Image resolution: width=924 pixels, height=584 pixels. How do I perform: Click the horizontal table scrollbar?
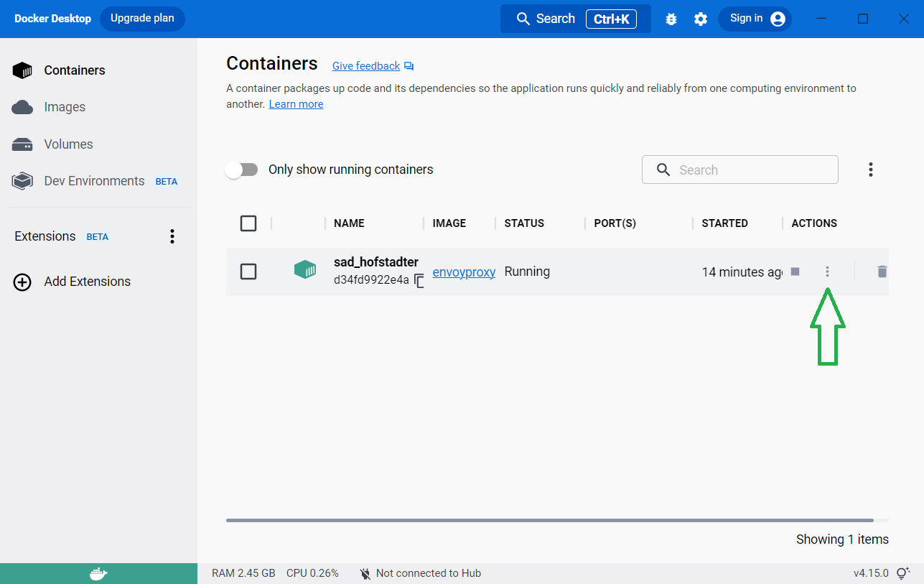550,520
